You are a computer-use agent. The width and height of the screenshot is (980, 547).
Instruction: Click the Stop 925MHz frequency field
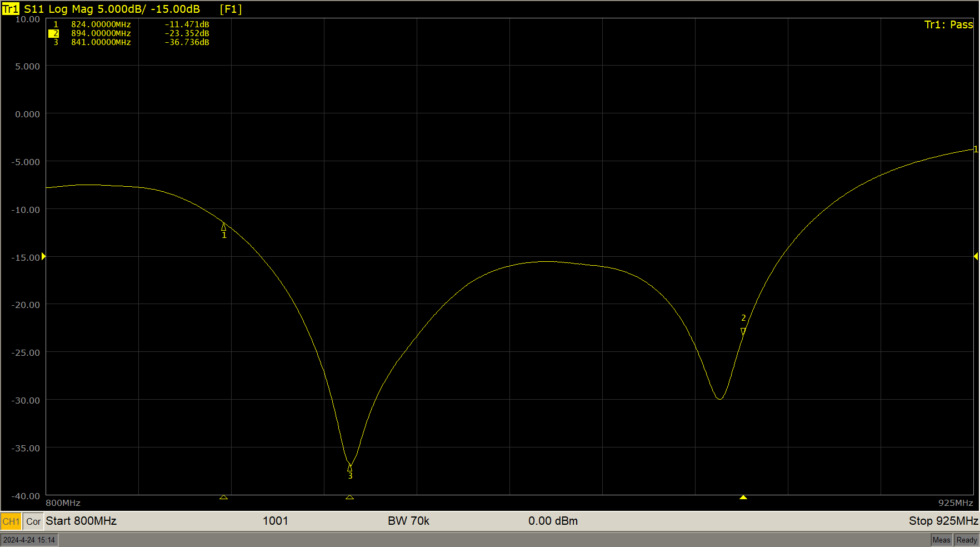pyautogui.click(x=943, y=521)
